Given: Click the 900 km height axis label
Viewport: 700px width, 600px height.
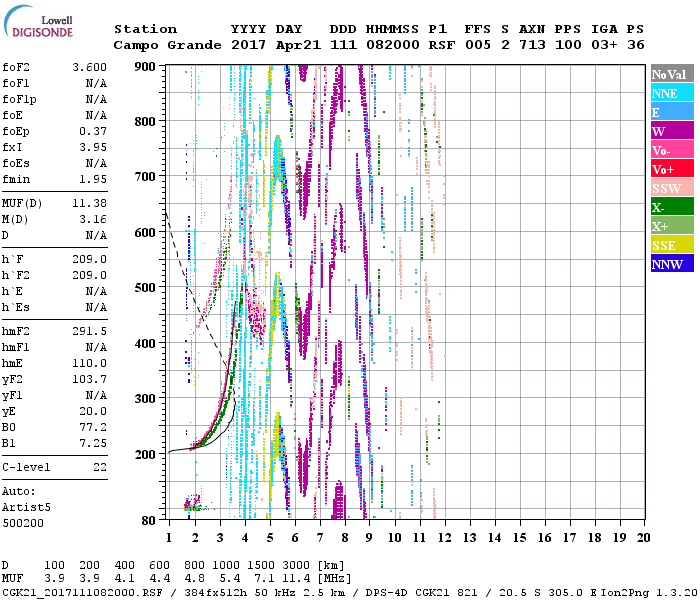Looking at the screenshot, I should click(x=145, y=67).
